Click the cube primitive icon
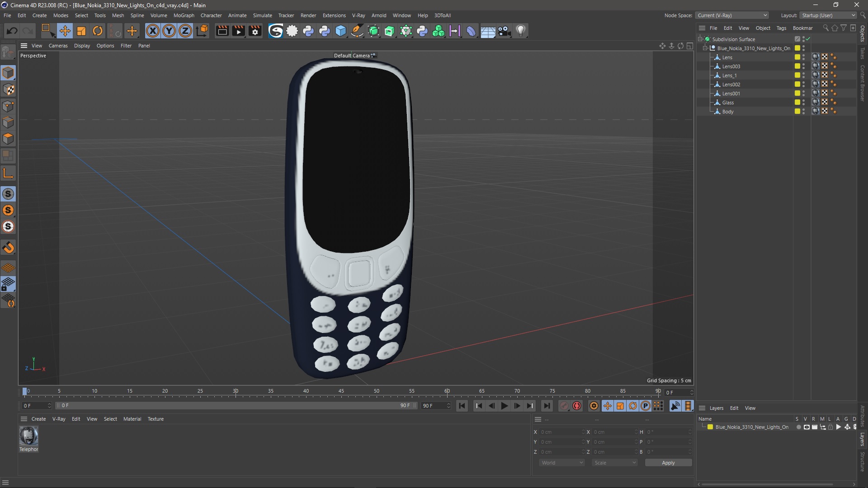 point(341,31)
